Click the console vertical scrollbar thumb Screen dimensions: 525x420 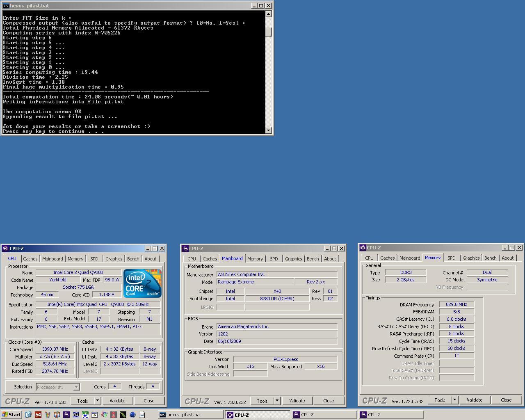point(268,32)
